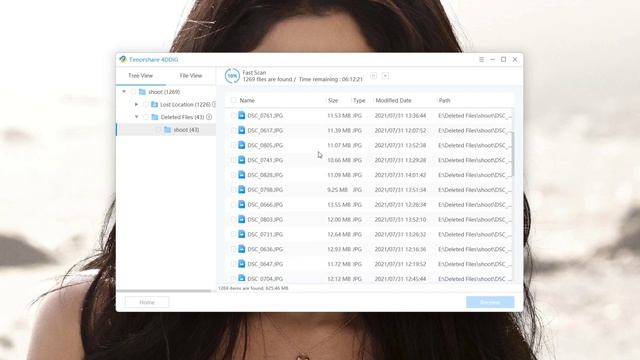The width and height of the screenshot is (640, 360).
Task: Click the root shoot (1269) folder icon
Action: click(x=142, y=92)
